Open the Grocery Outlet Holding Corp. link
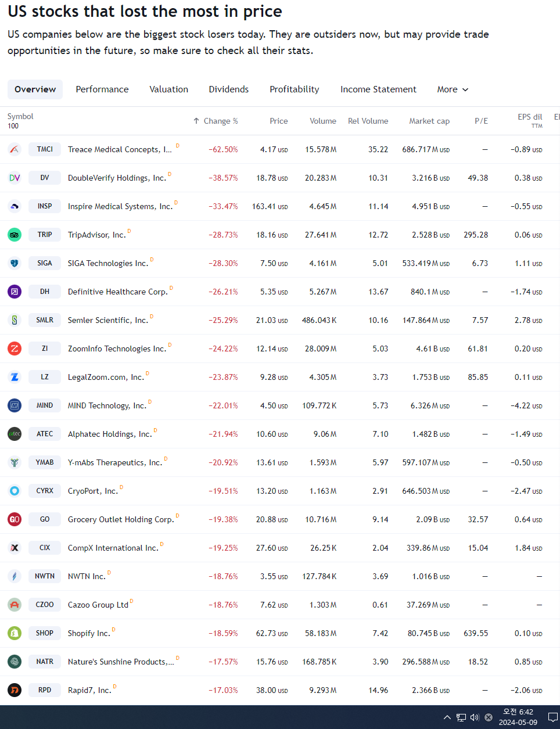Screen dimensions: 560x729 [x=121, y=519]
